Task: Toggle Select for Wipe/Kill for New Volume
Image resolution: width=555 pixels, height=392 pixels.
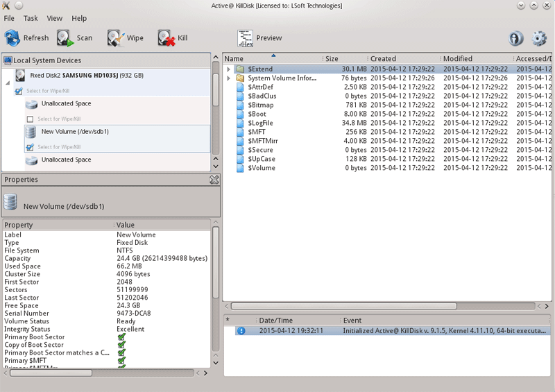Action: [30, 147]
